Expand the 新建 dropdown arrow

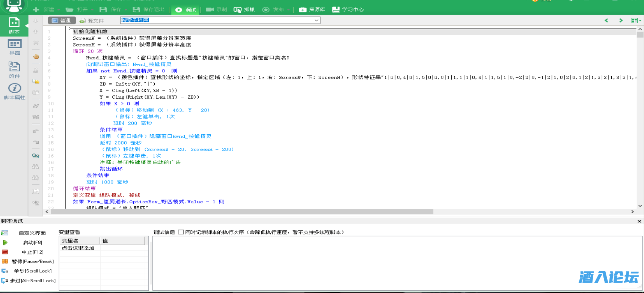tap(58, 10)
